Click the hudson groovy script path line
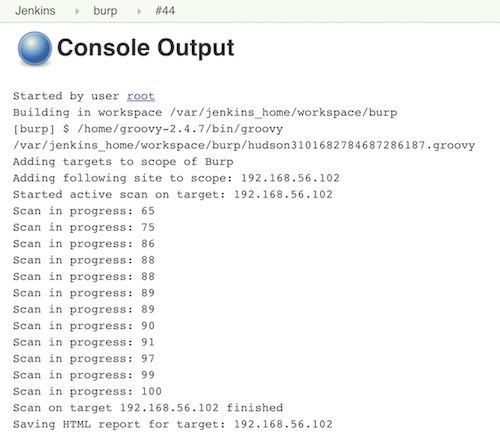Viewport: 500px width, 434px height. 244,145
